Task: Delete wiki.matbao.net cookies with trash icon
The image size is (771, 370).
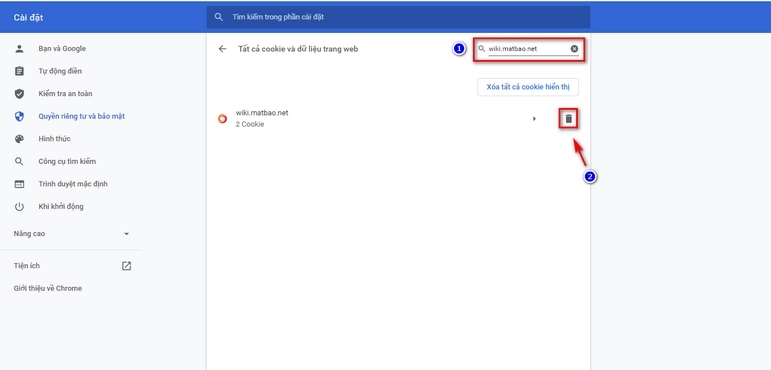Action: coord(568,119)
